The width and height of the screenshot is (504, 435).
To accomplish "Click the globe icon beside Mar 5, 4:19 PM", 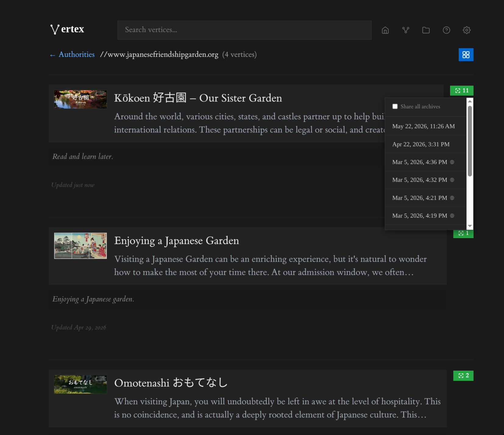I will pos(452,216).
